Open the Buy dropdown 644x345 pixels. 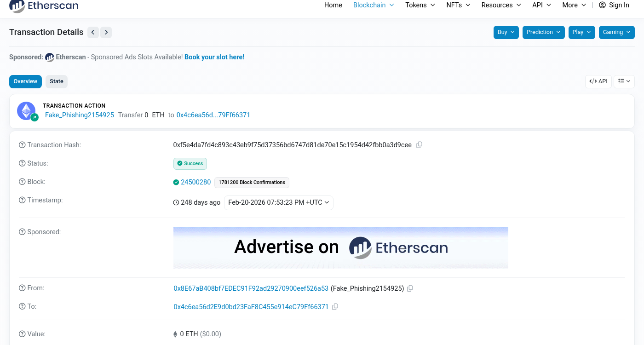tap(506, 32)
